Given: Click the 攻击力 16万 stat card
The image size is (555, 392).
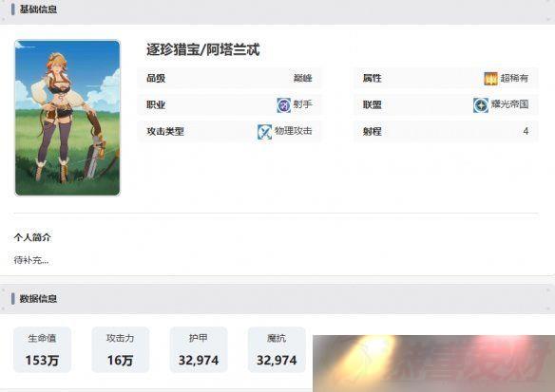Looking at the screenshot, I should tap(121, 349).
